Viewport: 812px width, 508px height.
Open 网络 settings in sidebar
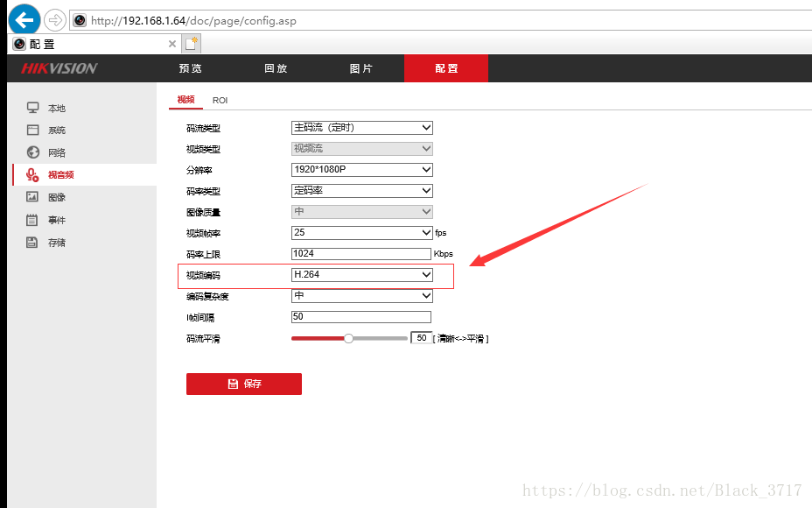(x=57, y=153)
